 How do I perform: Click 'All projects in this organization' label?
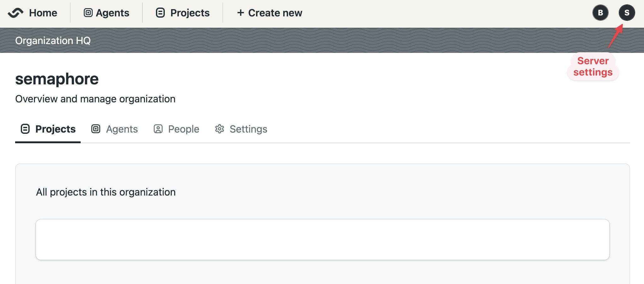pyautogui.click(x=106, y=192)
